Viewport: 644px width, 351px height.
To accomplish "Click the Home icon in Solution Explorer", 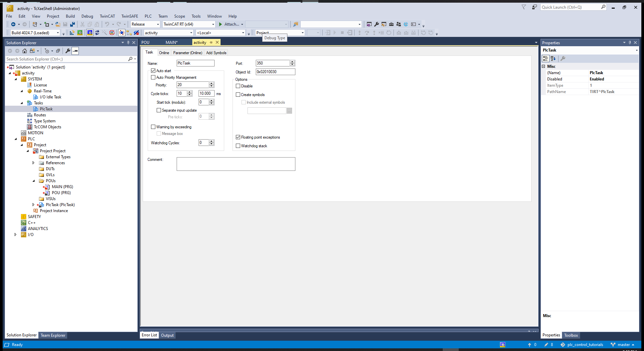I will (x=25, y=51).
